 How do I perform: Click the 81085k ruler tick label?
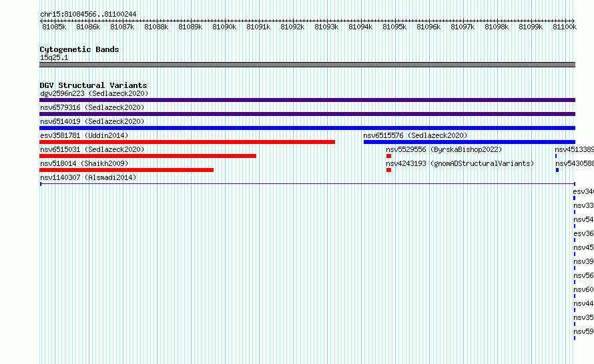click(54, 27)
